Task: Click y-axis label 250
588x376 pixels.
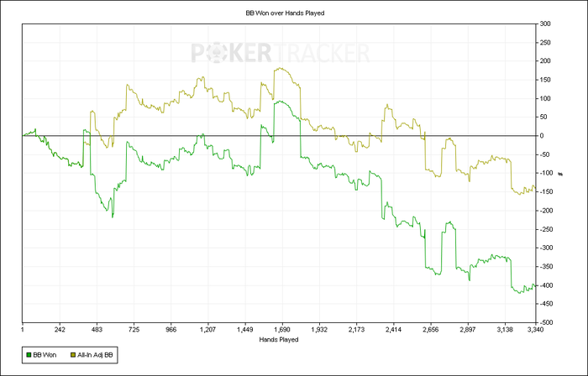Action: coord(545,43)
